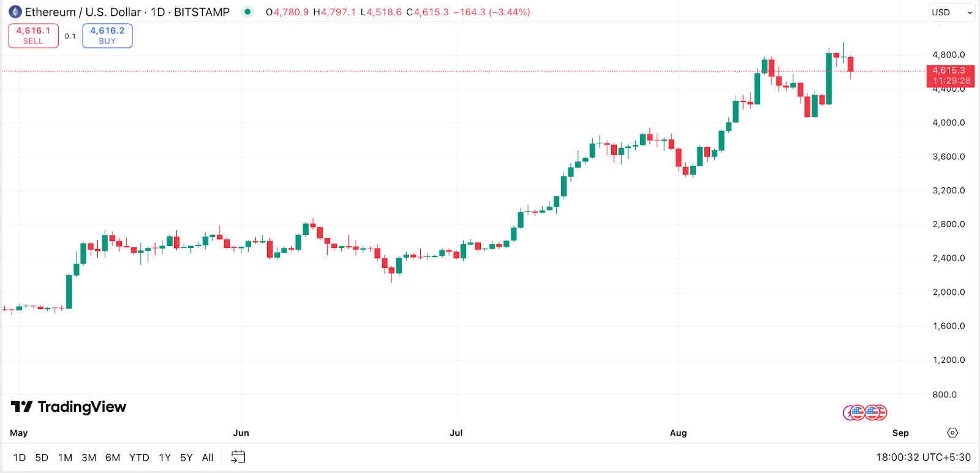The image size is (980, 473).
Task: Select the YTD range option
Action: point(140,457)
